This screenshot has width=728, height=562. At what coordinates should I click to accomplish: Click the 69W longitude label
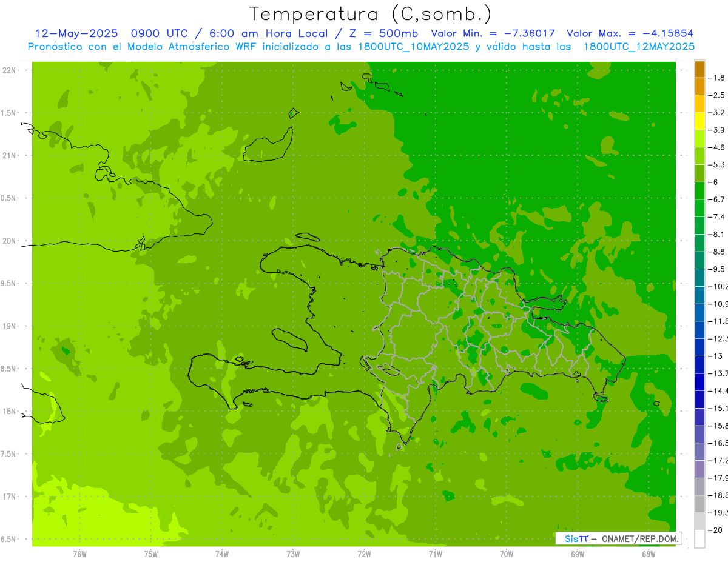tap(578, 554)
